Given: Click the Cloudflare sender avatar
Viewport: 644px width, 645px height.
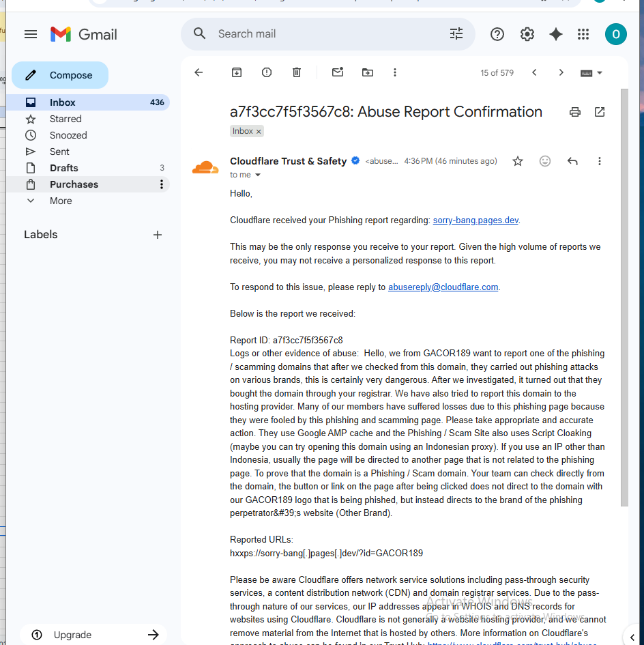Looking at the screenshot, I should [205, 167].
